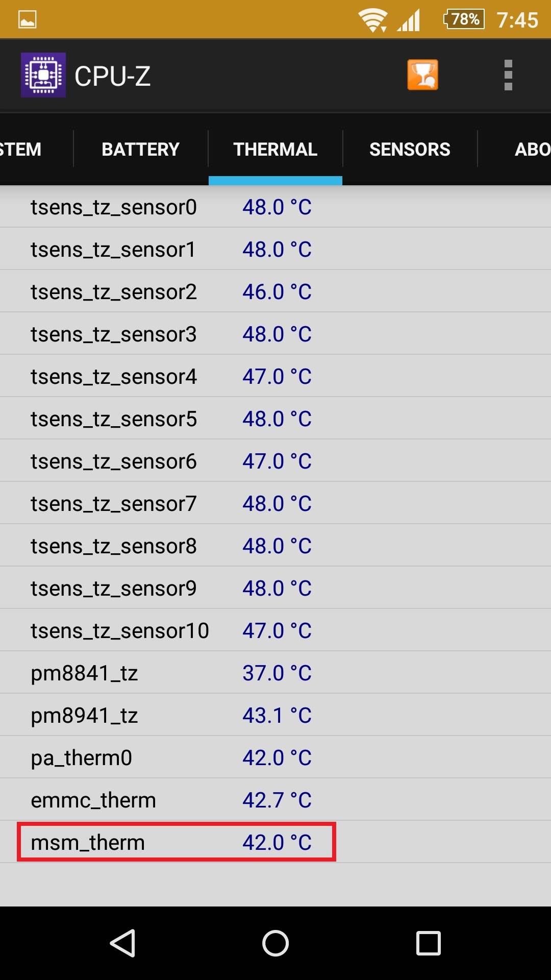551x980 pixels.
Task: Select the Thermal tab
Action: pyautogui.click(x=275, y=149)
